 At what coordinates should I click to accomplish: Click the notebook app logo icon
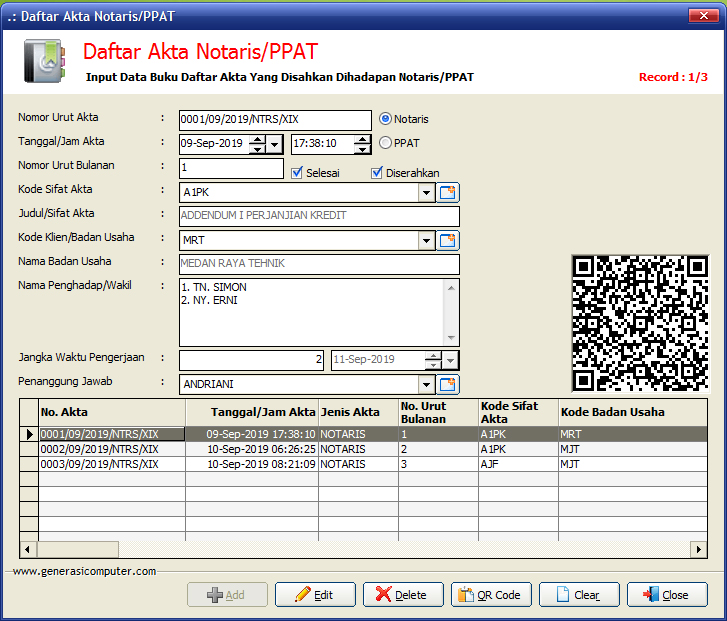(44, 62)
